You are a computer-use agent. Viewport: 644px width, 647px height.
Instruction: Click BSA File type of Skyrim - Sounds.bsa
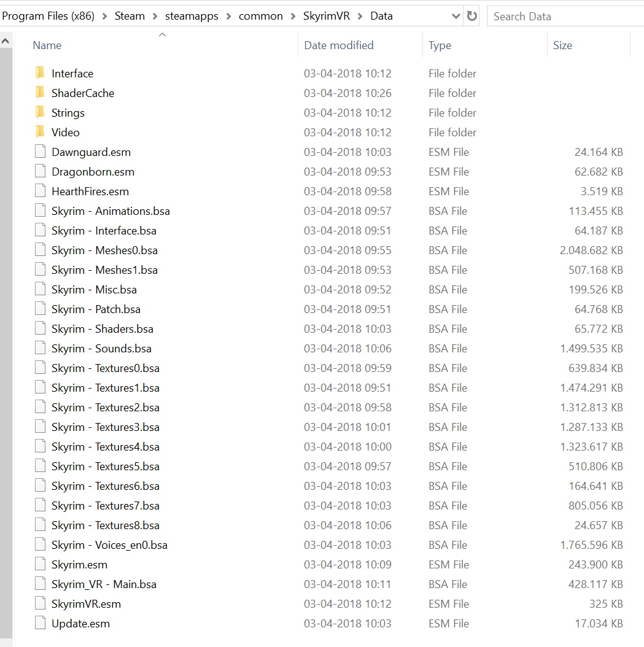click(x=448, y=348)
